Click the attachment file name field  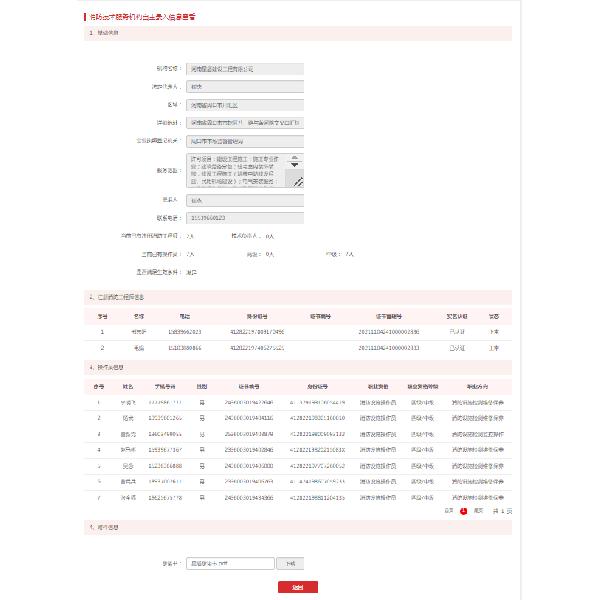coord(230,563)
